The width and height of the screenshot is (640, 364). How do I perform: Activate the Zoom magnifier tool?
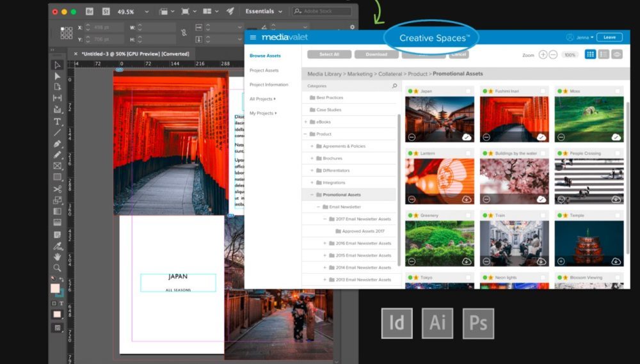click(x=57, y=268)
